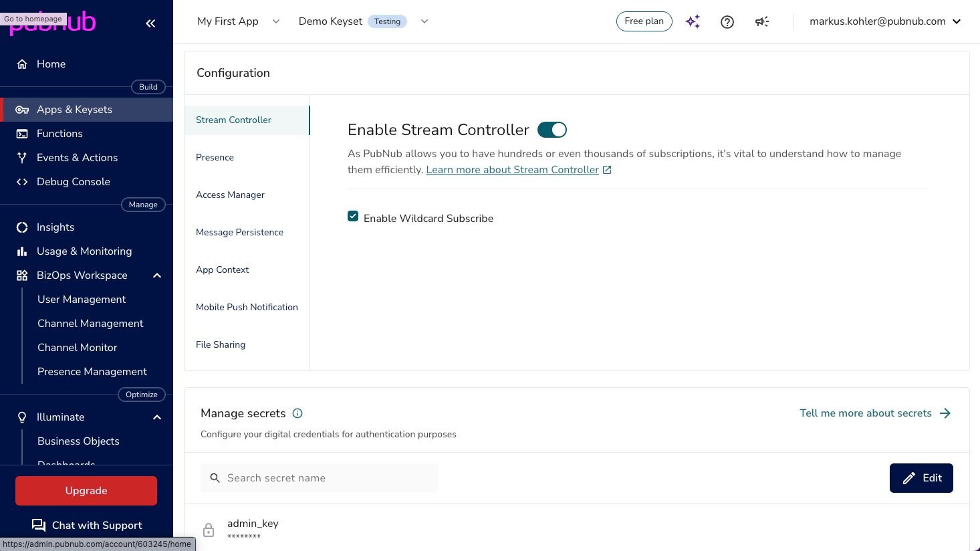The width and height of the screenshot is (980, 551).
Task: Click the Search secret name field
Action: click(x=320, y=477)
